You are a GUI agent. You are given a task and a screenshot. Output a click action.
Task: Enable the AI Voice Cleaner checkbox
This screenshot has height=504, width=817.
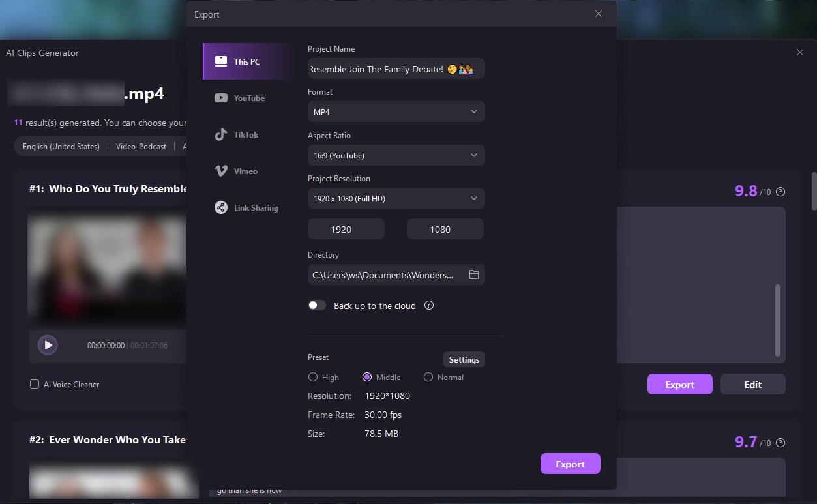tap(35, 384)
